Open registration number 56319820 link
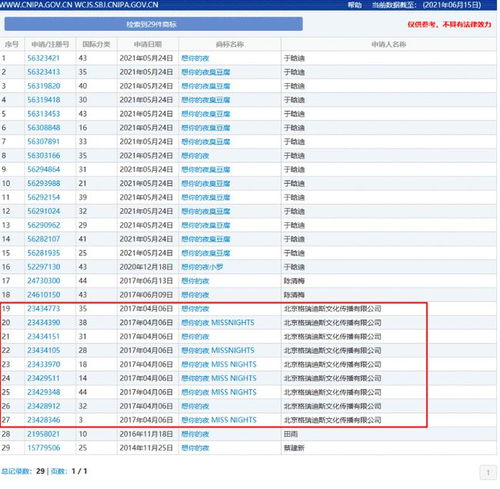500x489 pixels. click(x=44, y=86)
